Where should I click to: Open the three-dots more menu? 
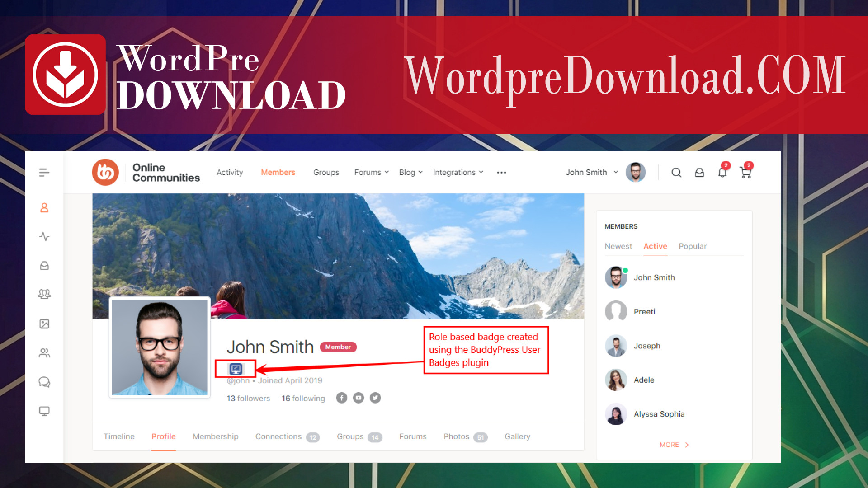point(501,172)
